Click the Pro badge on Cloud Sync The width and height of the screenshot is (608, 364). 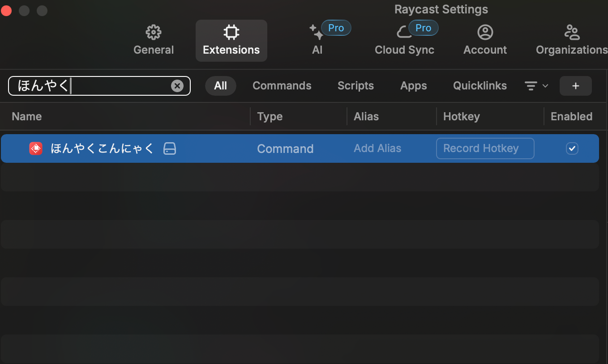[423, 28]
